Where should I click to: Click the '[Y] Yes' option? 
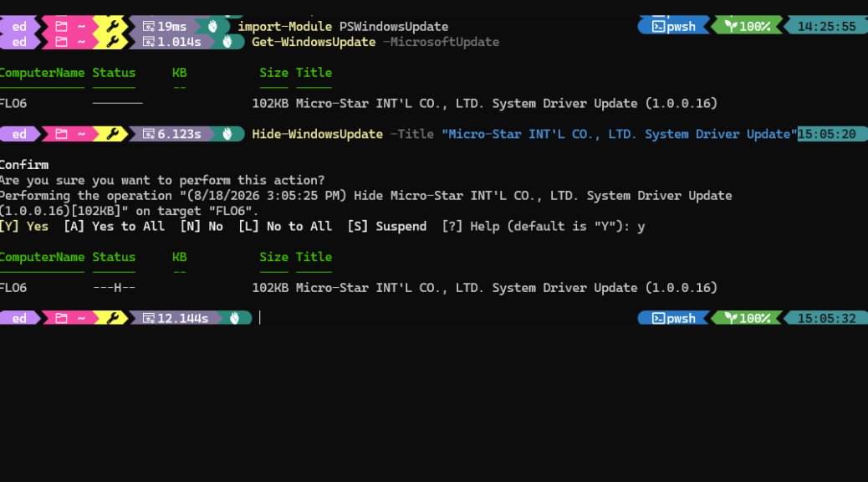[x=23, y=227]
